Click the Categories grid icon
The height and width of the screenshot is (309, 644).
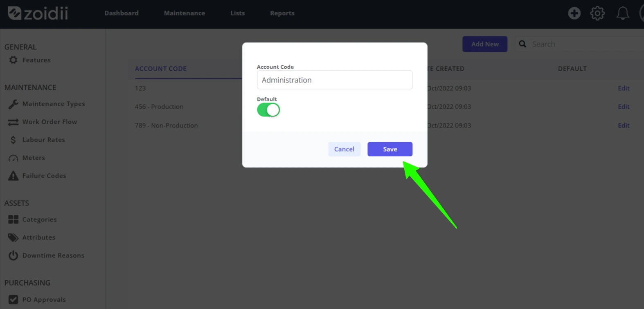(x=13, y=219)
